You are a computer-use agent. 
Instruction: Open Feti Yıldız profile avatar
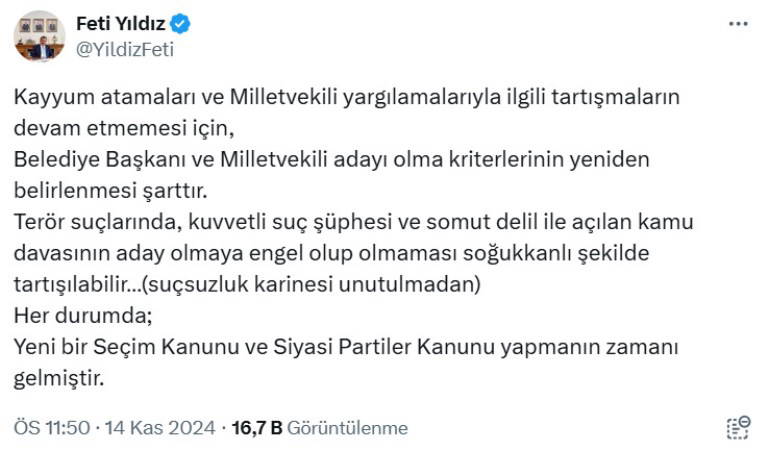click(x=39, y=36)
